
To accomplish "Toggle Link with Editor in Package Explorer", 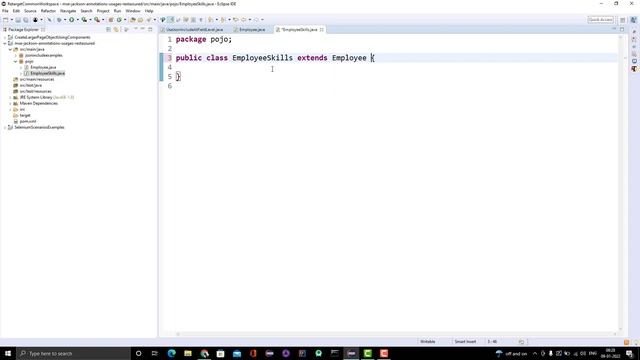I will [116, 29].
